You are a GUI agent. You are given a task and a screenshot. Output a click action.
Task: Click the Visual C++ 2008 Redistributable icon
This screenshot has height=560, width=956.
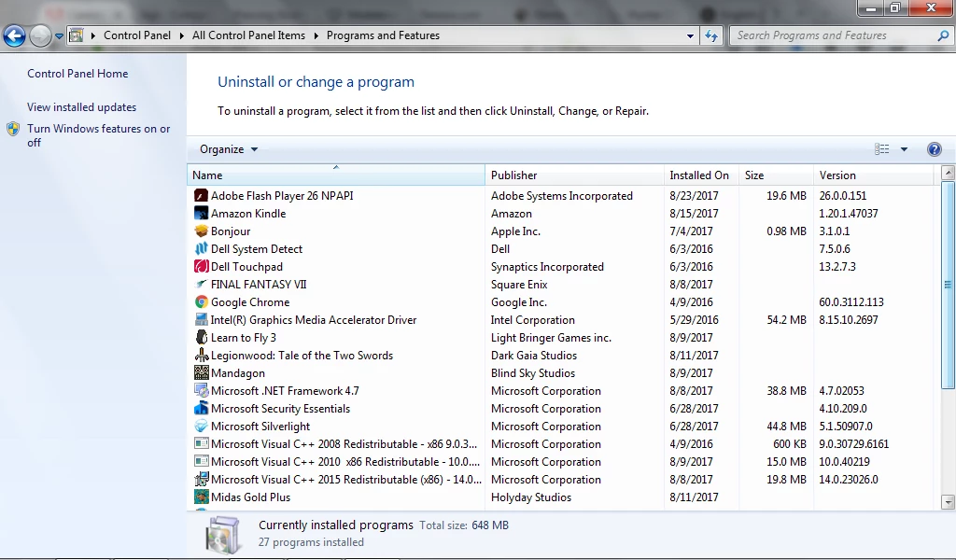[202, 443]
